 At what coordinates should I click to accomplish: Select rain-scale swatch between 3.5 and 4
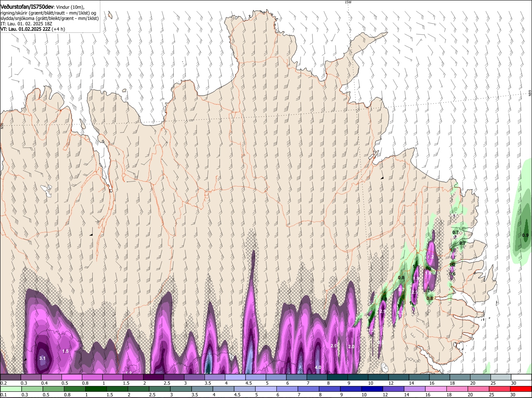(x=202, y=389)
